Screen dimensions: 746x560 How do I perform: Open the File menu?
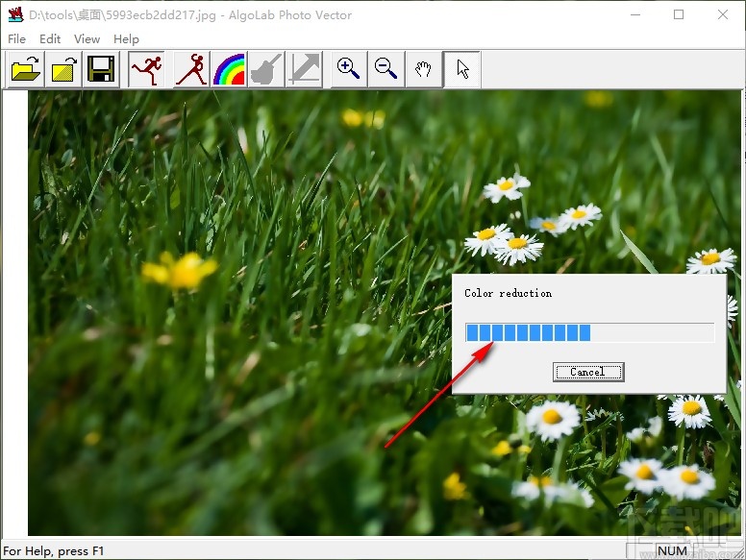(x=16, y=39)
